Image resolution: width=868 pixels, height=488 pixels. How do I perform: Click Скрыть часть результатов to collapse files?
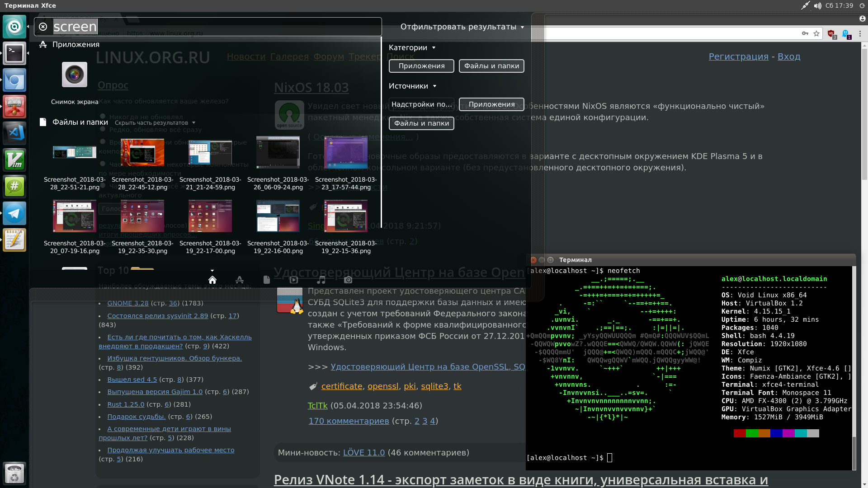pyautogui.click(x=155, y=123)
